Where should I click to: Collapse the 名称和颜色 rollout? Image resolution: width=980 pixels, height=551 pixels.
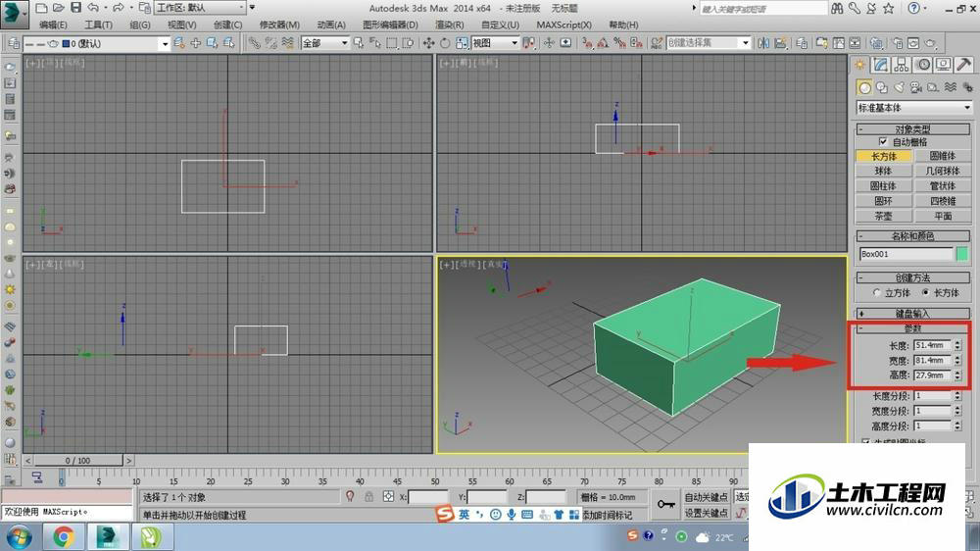click(912, 235)
